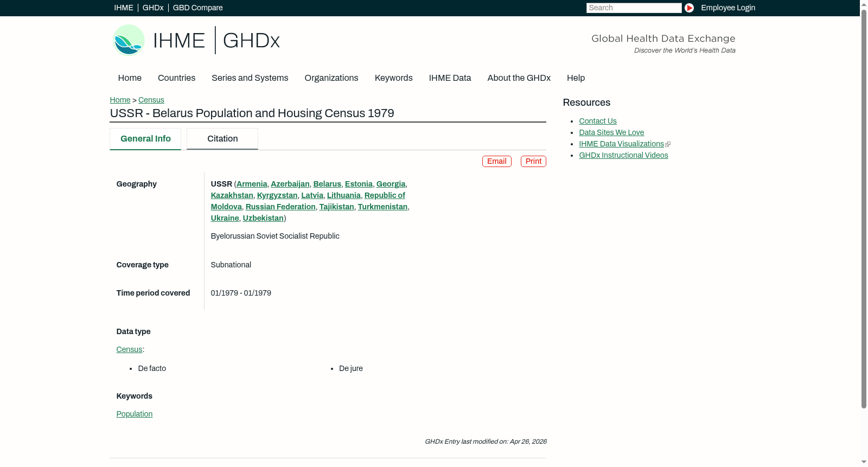868x467 pixels.
Task: Click the page vertical scrollbar thumb
Action: (x=864, y=209)
